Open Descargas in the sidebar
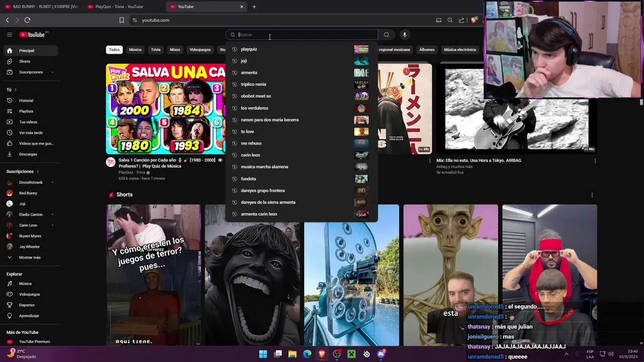 pyautogui.click(x=30, y=154)
